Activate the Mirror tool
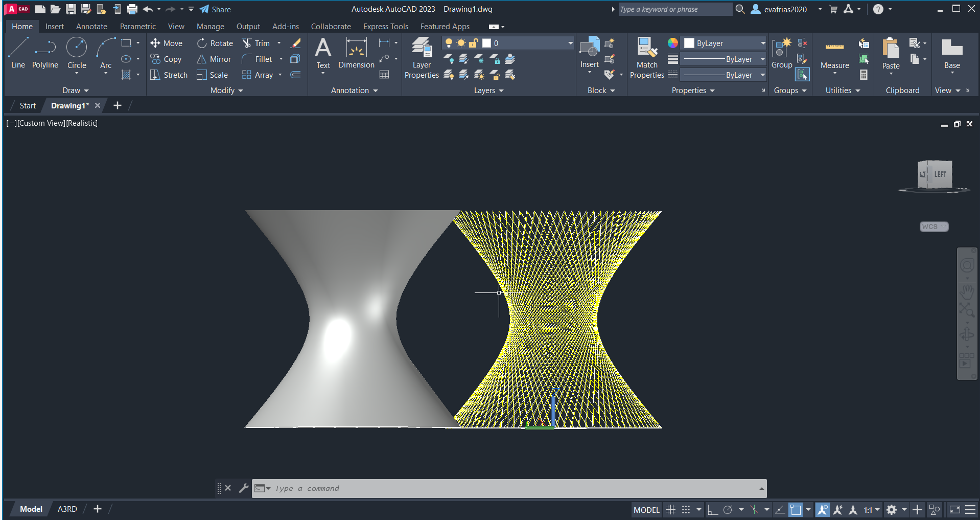Image resolution: width=980 pixels, height=520 pixels. (214, 59)
